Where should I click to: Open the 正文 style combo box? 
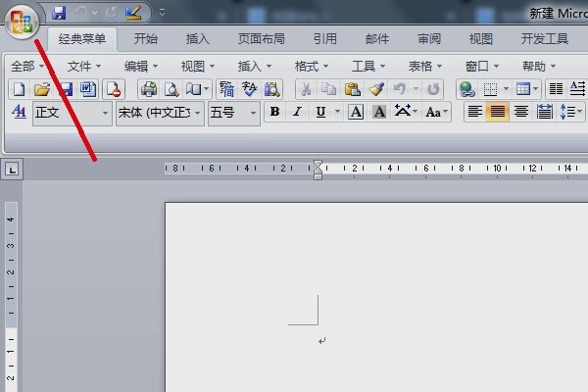pyautogui.click(x=73, y=113)
